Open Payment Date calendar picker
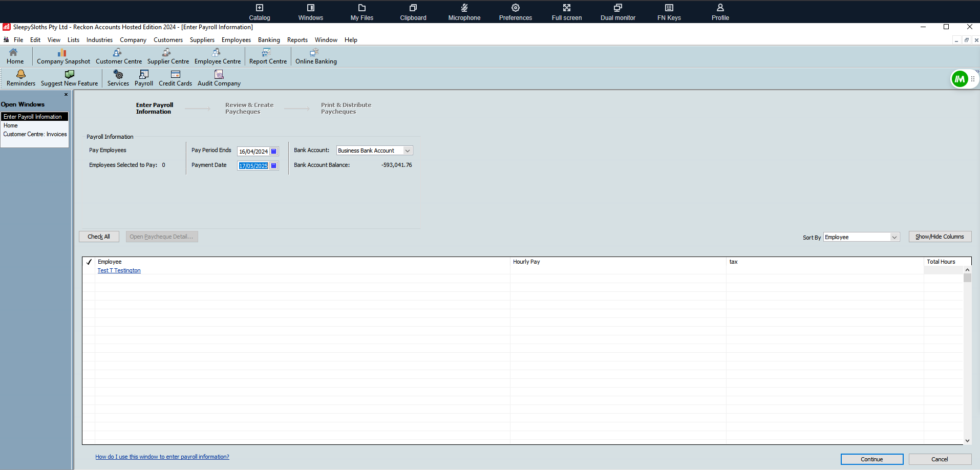Image resolution: width=980 pixels, height=470 pixels. click(274, 166)
